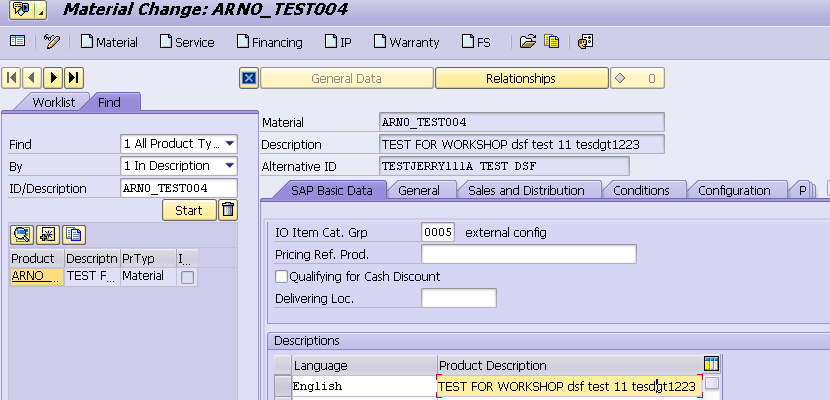Select the Worklist tab
This screenshot has width=830, height=400.
[x=53, y=102]
